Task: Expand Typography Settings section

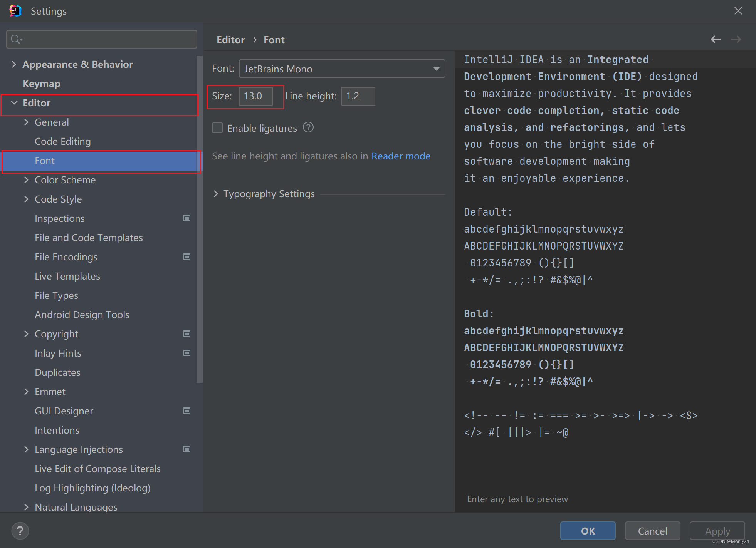Action: 216,194
